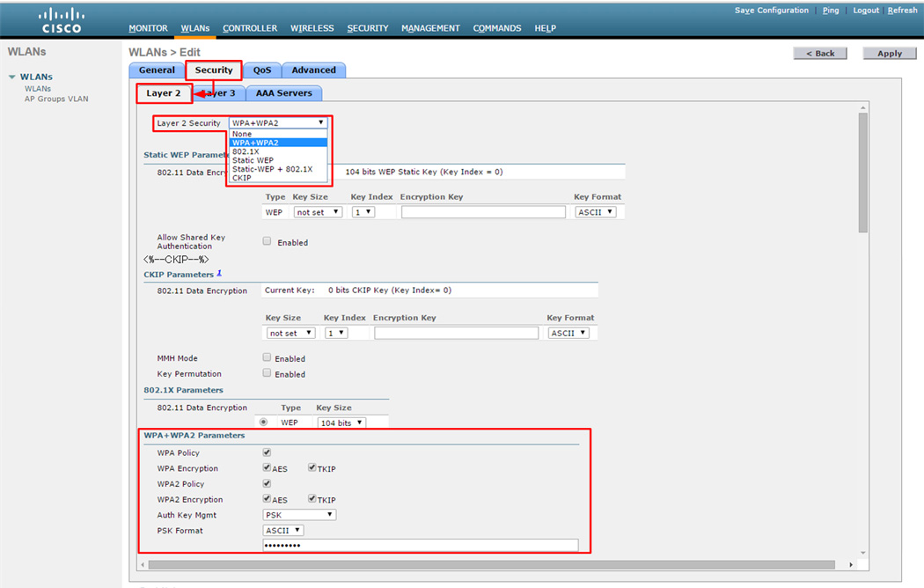Open the 802.1X Key Size dropdown
This screenshot has width=924, height=588.
pos(341,423)
